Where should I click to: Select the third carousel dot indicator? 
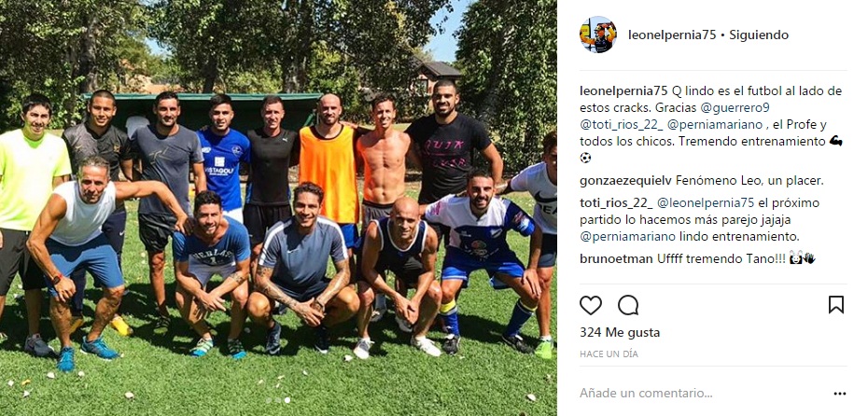click(287, 400)
